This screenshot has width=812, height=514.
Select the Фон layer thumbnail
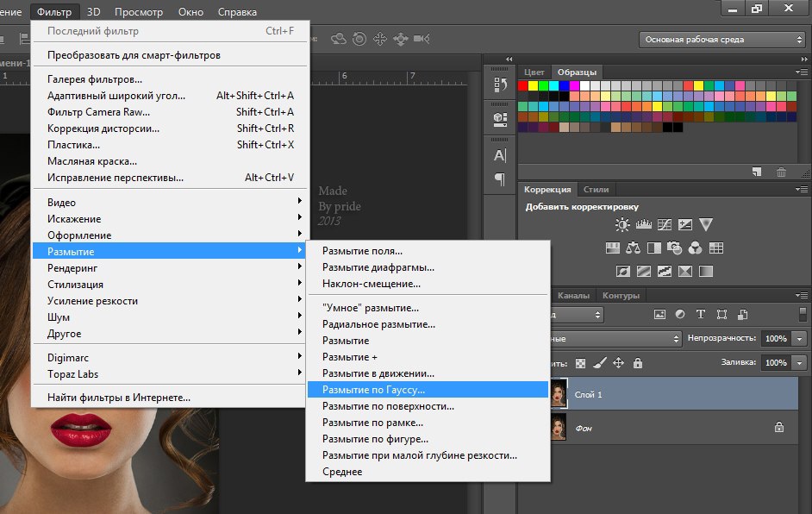click(558, 427)
